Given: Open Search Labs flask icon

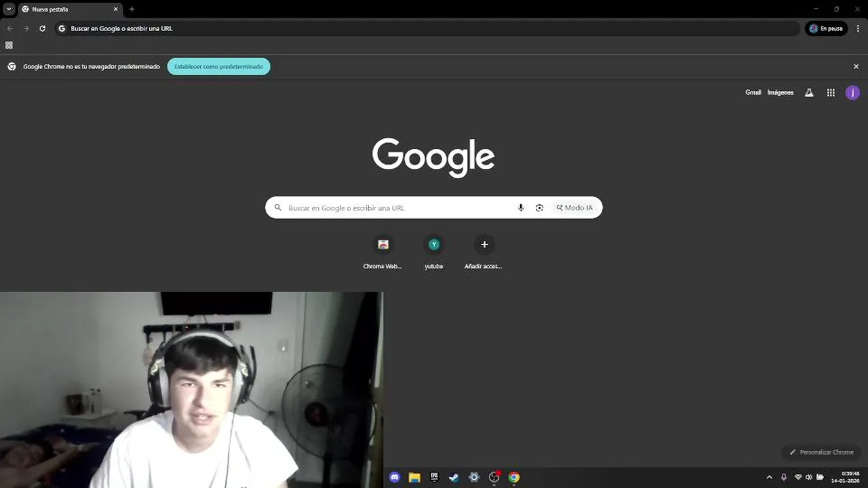Looking at the screenshot, I should tap(809, 93).
